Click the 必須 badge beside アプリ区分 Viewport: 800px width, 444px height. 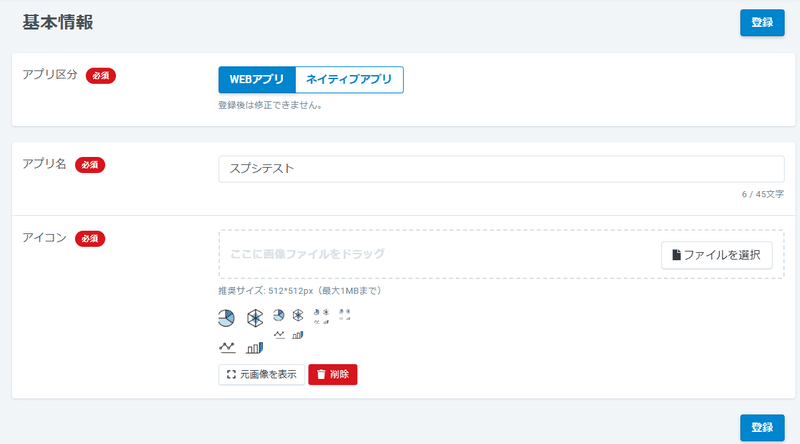pos(101,76)
